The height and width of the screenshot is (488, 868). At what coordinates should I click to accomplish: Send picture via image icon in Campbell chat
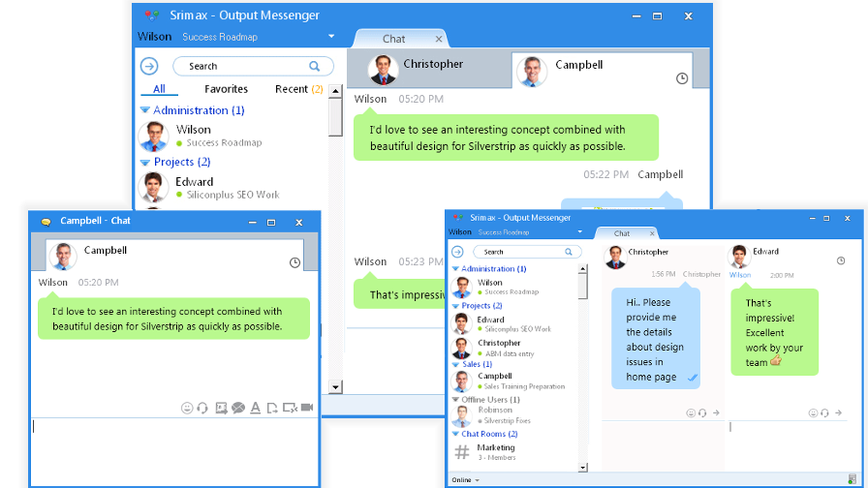pos(221,408)
